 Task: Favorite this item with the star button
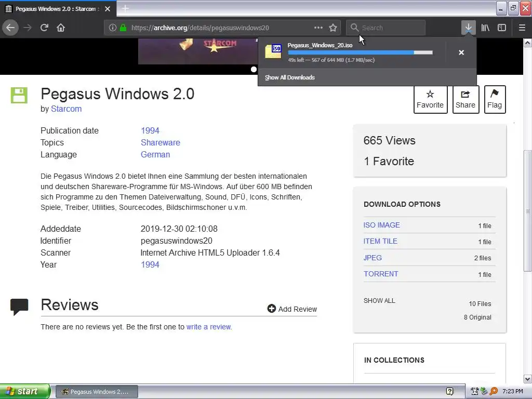pyautogui.click(x=430, y=99)
